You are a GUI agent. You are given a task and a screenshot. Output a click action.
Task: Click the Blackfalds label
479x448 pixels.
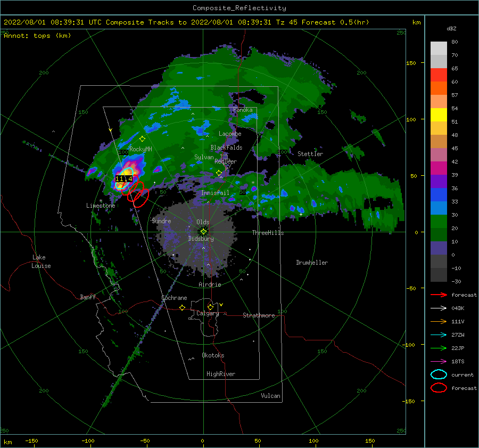(x=226, y=148)
